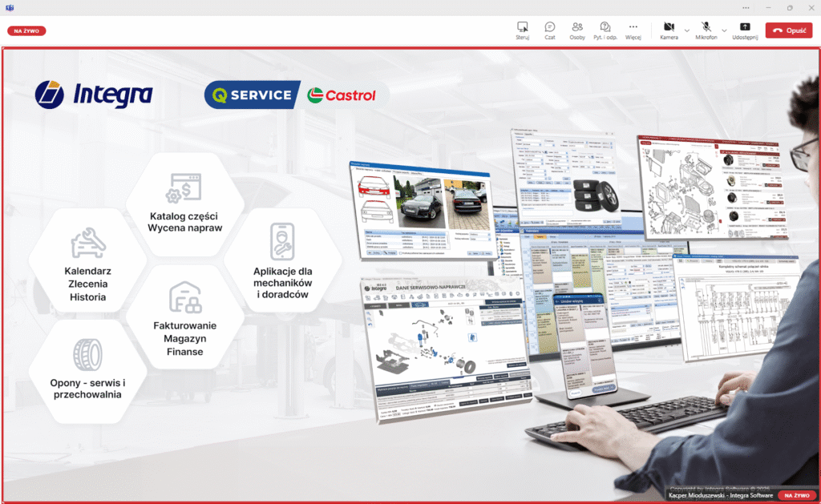
Task: Open the Więcej menu
Action: (x=633, y=31)
